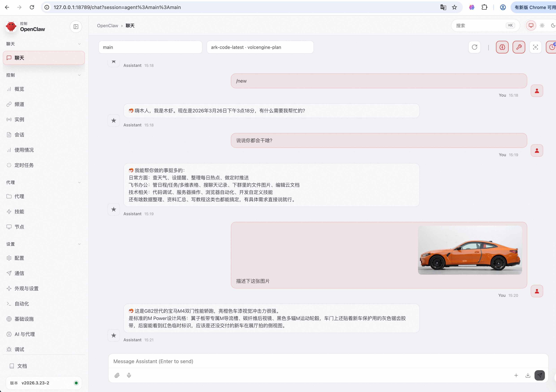Screen dimensions: 556x392
Task: Switch to dark theme moon icon
Action: pos(553,25)
